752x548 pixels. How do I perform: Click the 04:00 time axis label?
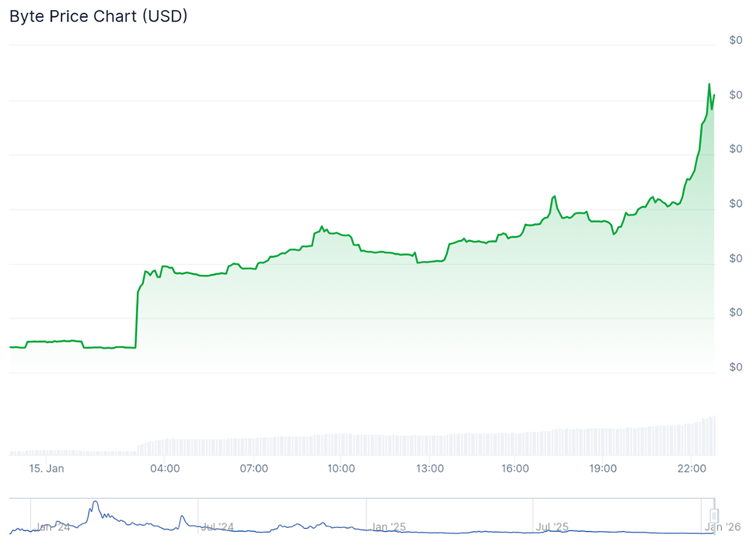165,468
